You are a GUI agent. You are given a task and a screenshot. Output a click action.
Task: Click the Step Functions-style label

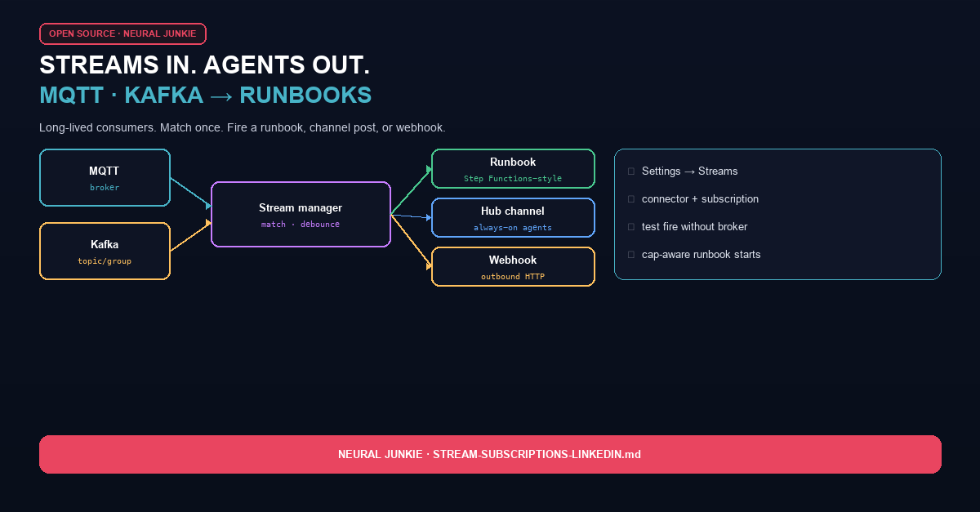[x=513, y=178]
